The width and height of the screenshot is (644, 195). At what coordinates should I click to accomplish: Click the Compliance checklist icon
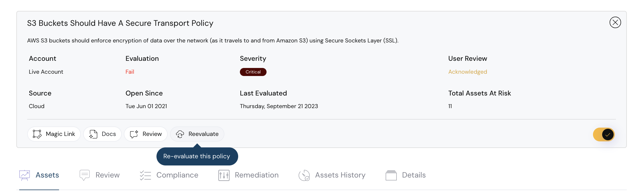[145, 175]
